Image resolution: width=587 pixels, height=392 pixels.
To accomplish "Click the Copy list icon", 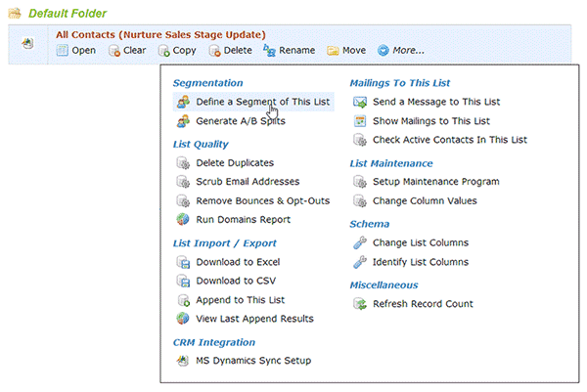I will click(x=163, y=51).
